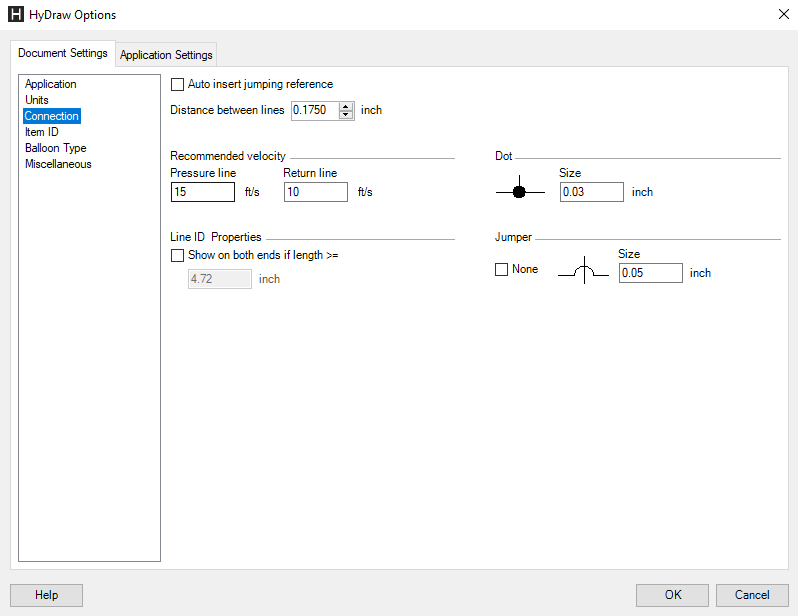The width and height of the screenshot is (798, 616).
Task: Click the HyDraw app icon in title bar
Action: [x=16, y=14]
